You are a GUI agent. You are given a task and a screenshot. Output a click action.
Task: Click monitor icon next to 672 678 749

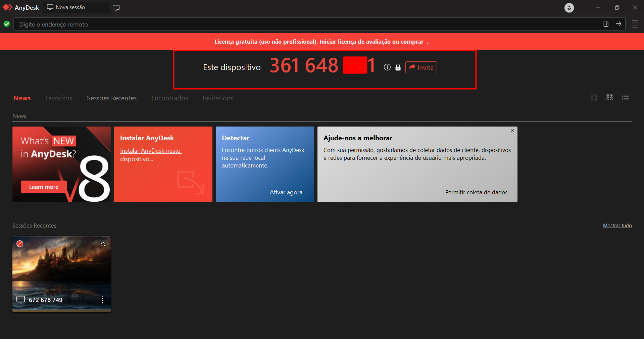(x=21, y=299)
